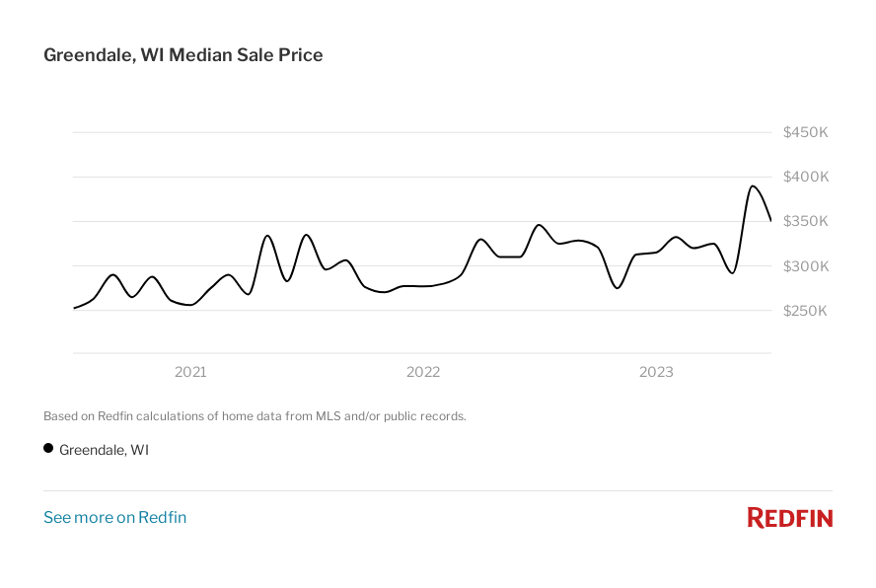This screenshot has width=876, height=588.
Task: Select the 2023 year label
Action: (x=656, y=372)
